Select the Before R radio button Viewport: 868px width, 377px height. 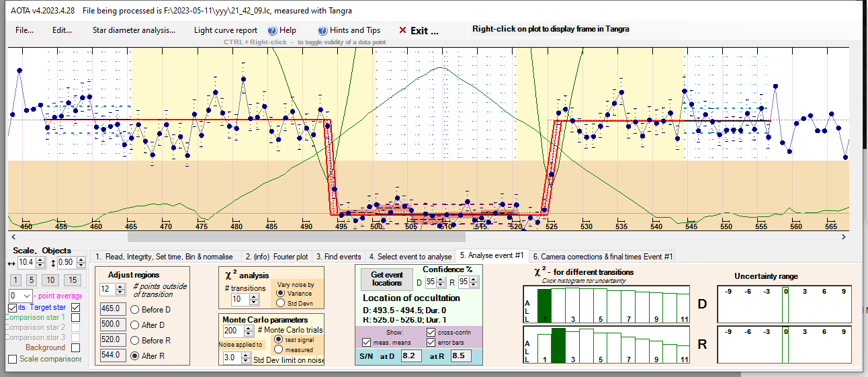[x=135, y=340]
